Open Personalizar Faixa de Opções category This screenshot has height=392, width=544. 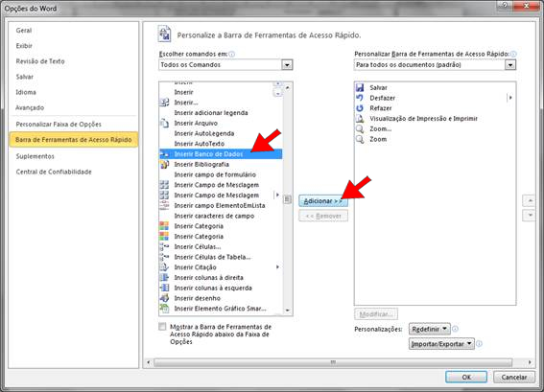(x=59, y=124)
